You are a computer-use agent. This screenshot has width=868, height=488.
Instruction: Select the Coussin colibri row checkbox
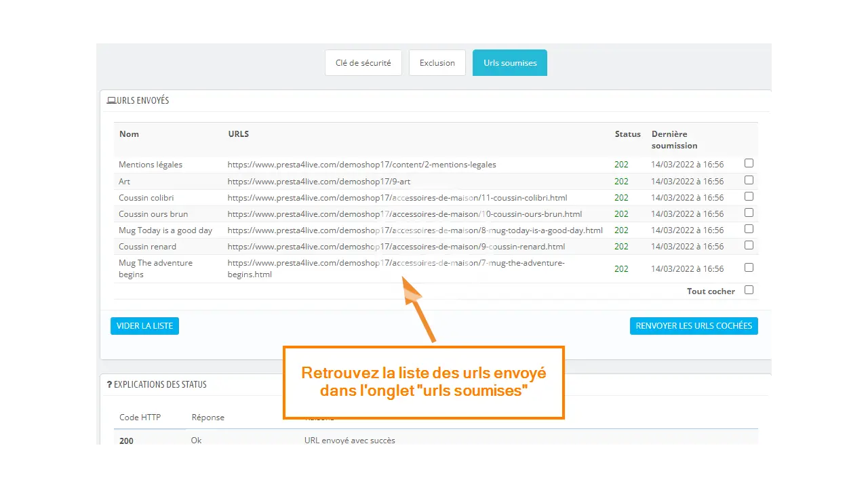coord(749,197)
